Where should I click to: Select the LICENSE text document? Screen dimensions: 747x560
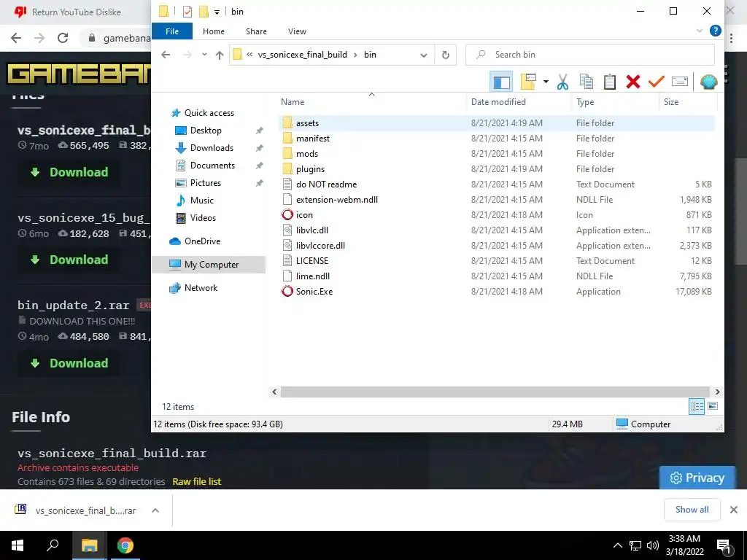click(497, 260)
